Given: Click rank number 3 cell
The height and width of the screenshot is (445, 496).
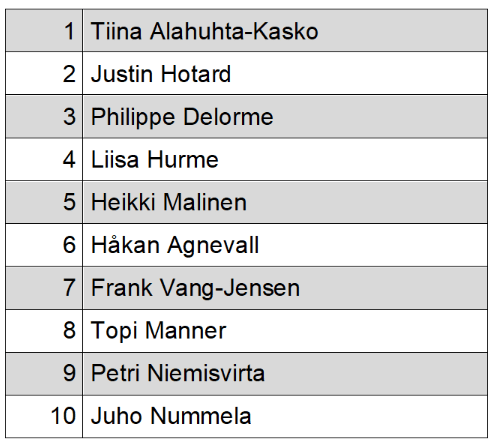Looking at the screenshot, I should 44,116.
